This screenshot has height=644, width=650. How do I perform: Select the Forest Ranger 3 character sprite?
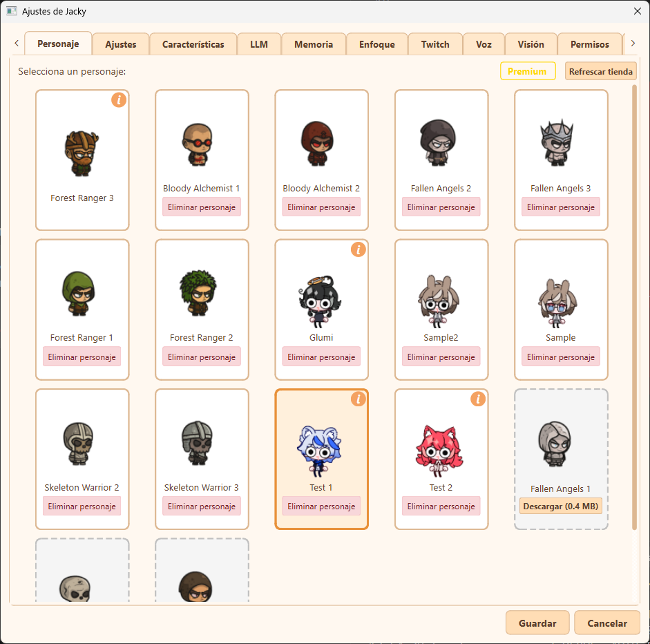(x=82, y=153)
